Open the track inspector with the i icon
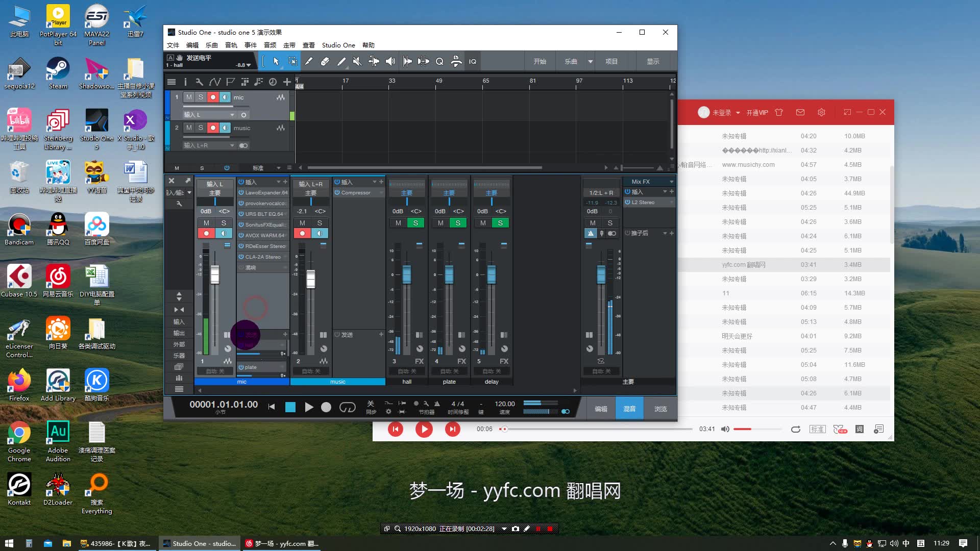The height and width of the screenshot is (551, 980). [x=186, y=82]
